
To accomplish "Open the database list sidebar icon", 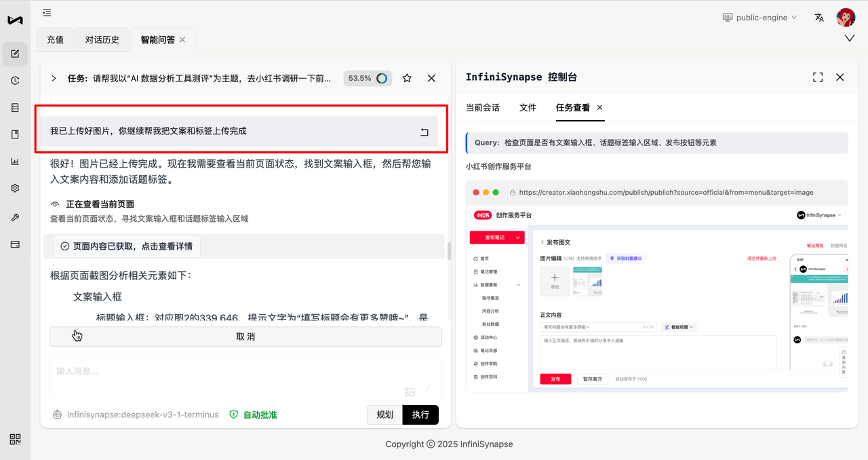I will [x=15, y=108].
